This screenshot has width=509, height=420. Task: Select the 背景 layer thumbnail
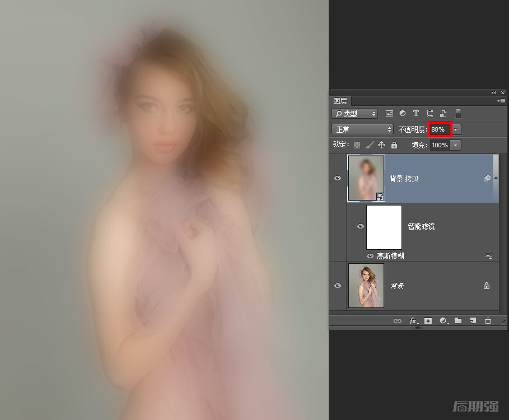point(366,286)
